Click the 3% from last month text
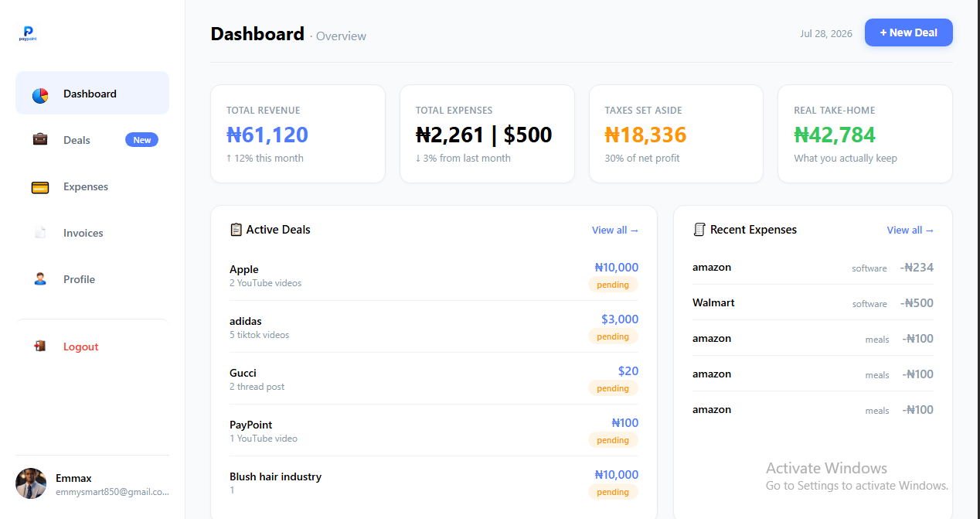 click(463, 158)
